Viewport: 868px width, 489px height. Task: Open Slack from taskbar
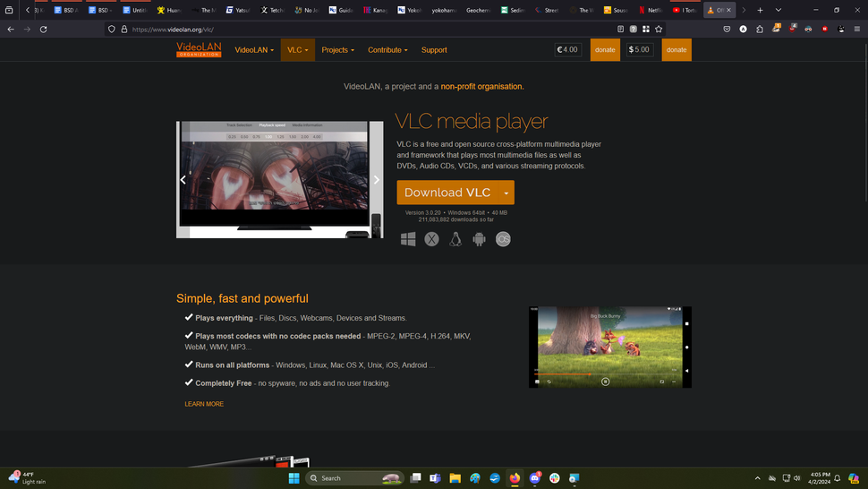(x=555, y=478)
